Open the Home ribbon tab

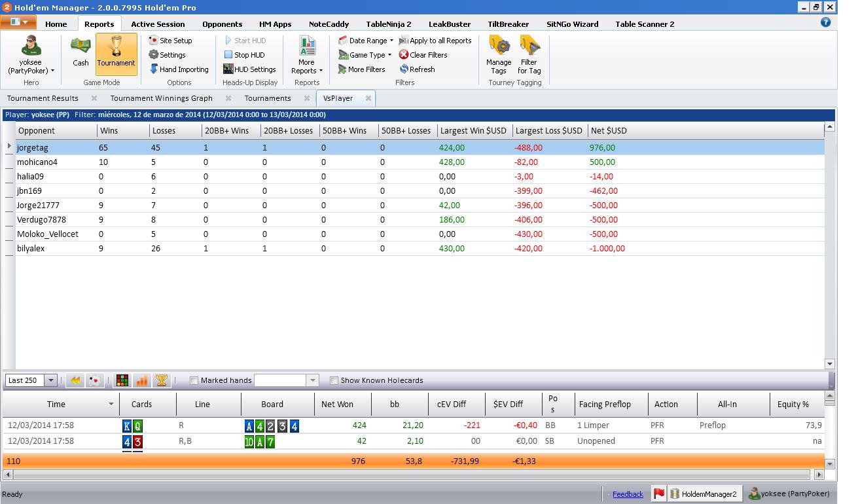(x=56, y=24)
